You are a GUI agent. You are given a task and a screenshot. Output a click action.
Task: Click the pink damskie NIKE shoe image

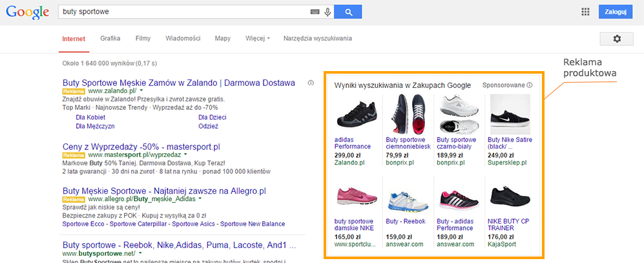(356, 196)
